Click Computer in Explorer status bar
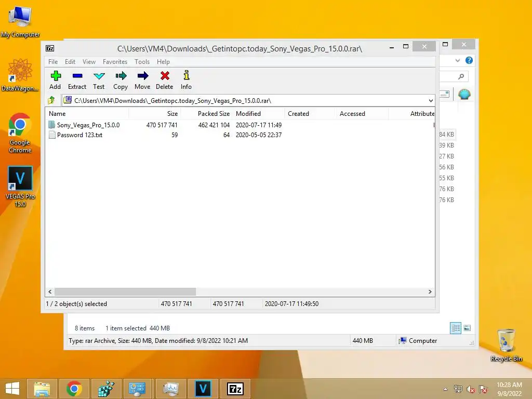The width and height of the screenshot is (532, 399). pos(418,340)
